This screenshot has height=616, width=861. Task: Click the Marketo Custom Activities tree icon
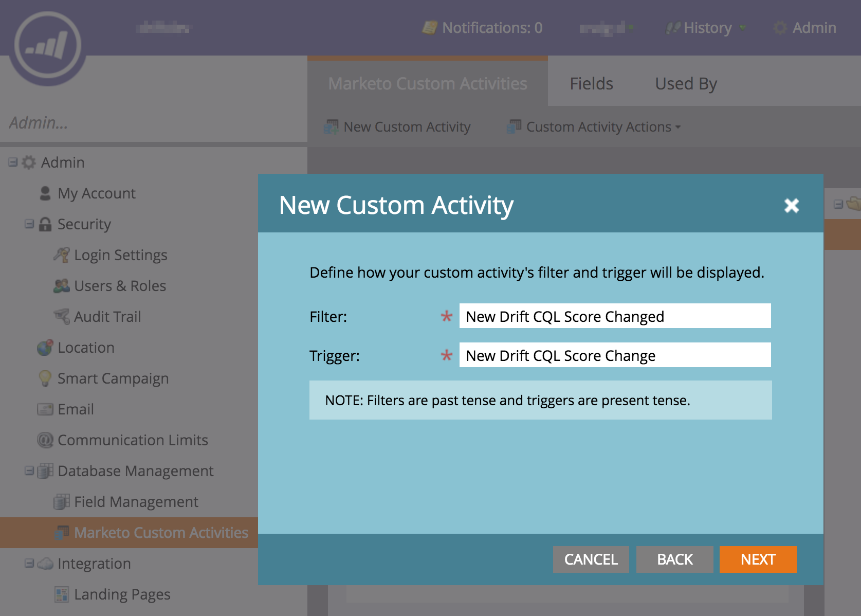pyautogui.click(x=62, y=533)
